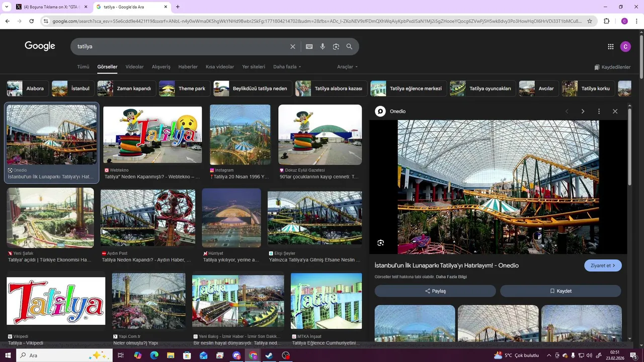Screen dimensions: 644x362
Task: Open Google account avatar on results page
Action: coord(625,46)
